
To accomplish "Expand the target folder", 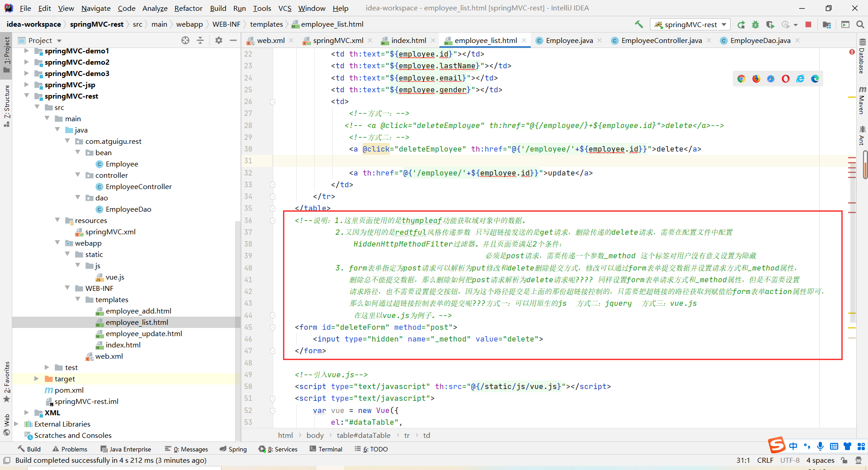I will [x=36, y=379].
